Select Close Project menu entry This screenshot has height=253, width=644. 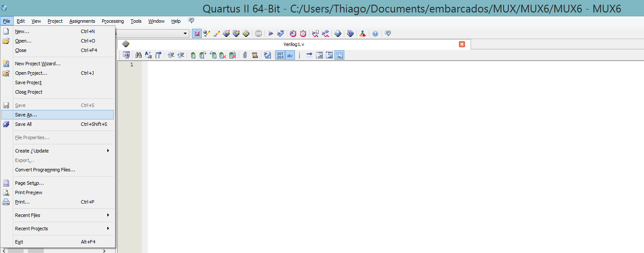[x=58, y=92]
